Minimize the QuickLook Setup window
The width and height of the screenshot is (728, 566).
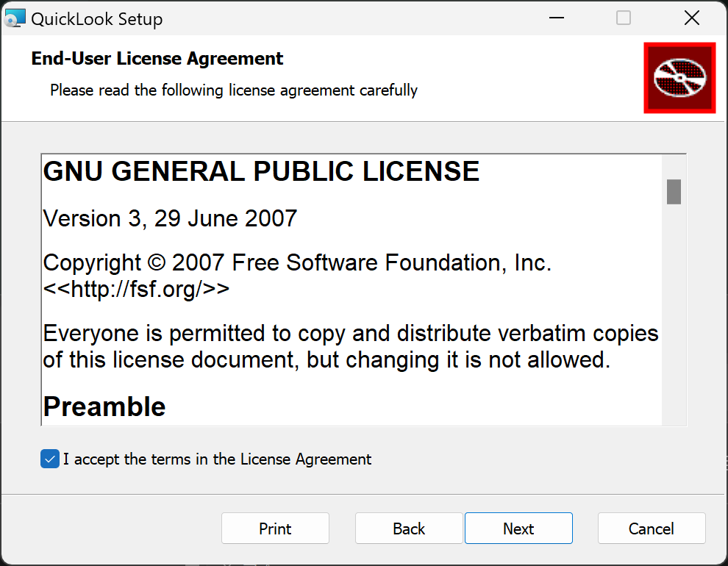coord(556,18)
